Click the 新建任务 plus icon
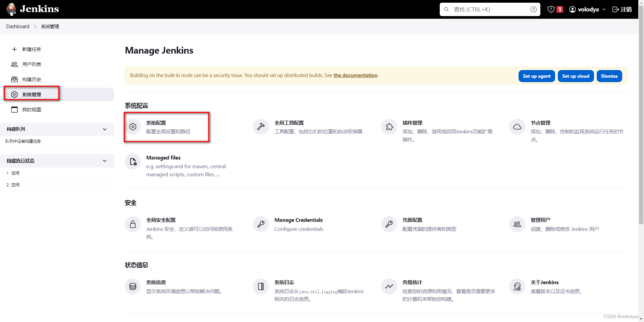This screenshot has width=644, height=322. coord(14,49)
